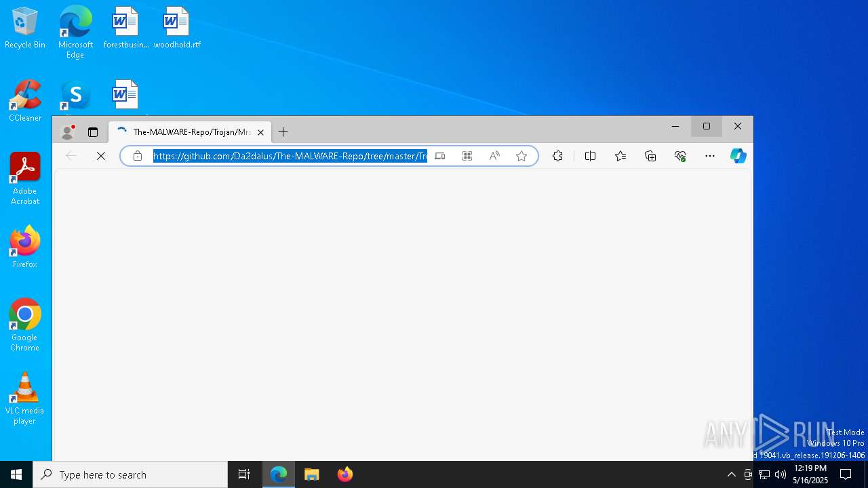This screenshot has width=868, height=488.
Task: Click the Type here to search box
Action: tap(130, 474)
